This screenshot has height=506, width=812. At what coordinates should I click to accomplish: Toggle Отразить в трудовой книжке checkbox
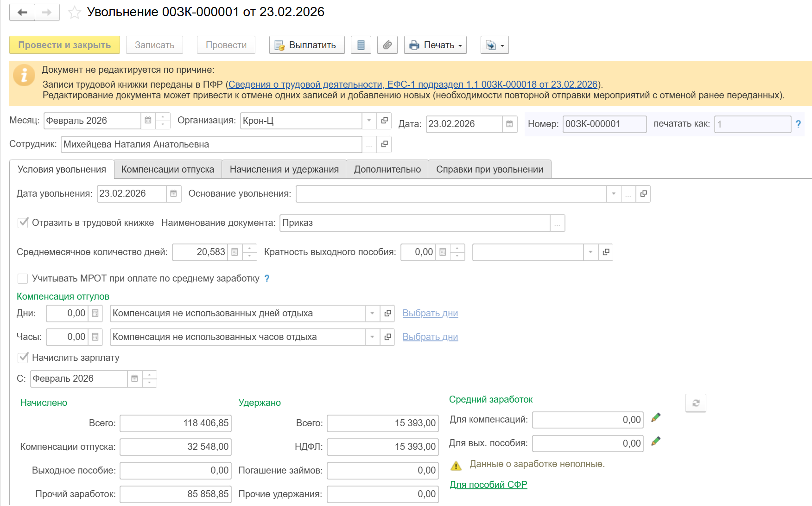23,223
